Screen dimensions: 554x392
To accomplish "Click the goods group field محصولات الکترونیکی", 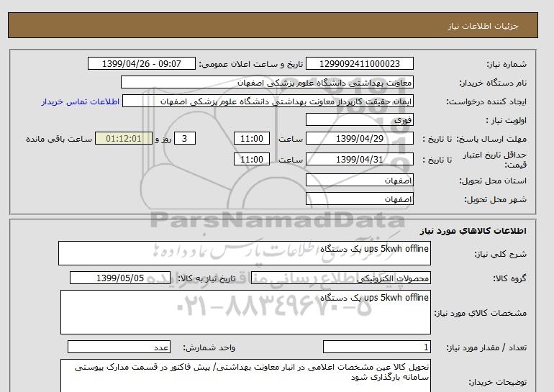I will point(340,278).
